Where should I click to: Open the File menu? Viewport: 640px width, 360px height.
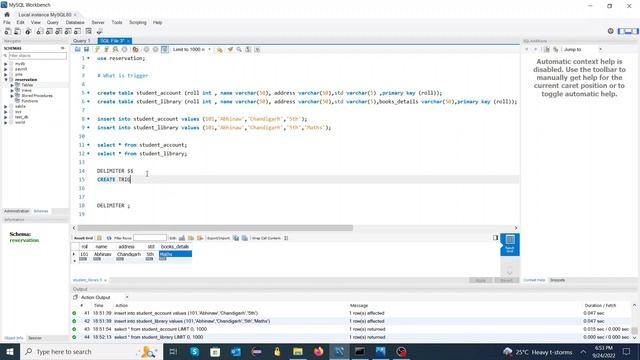pyautogui.click(x=7, y=22)
